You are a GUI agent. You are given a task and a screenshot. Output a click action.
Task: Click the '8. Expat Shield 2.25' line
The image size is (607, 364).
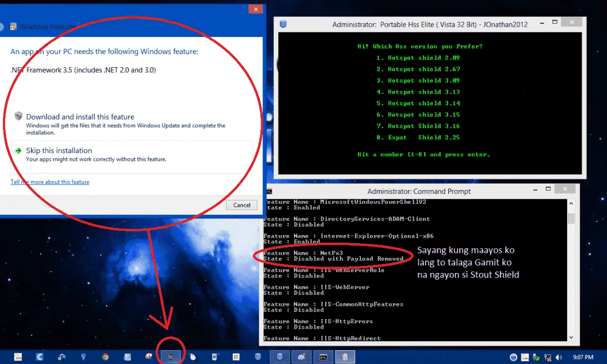418,138
